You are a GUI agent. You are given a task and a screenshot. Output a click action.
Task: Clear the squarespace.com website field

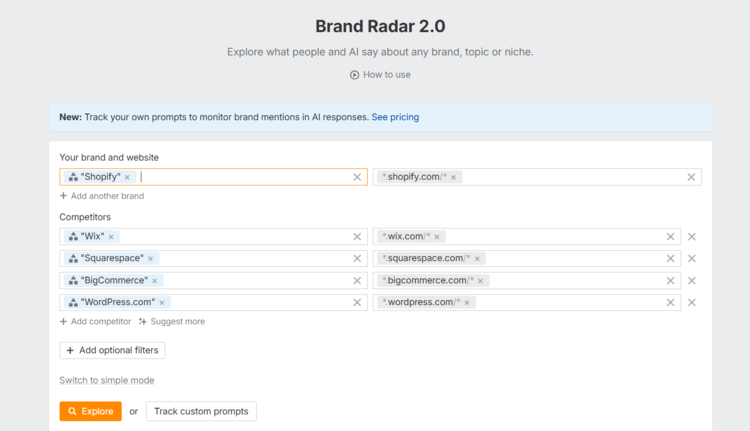click(670, 258)
